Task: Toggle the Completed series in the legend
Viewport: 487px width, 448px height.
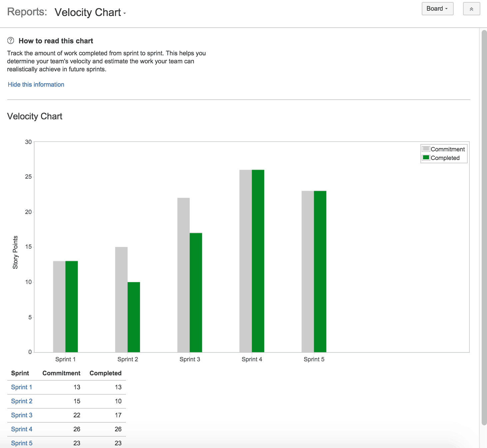Action: tap(445, 158)
